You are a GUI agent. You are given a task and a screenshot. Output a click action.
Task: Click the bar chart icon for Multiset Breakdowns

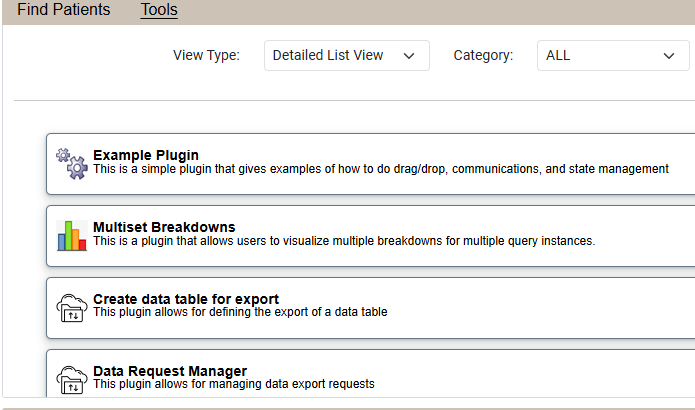[x=71, y=235]
